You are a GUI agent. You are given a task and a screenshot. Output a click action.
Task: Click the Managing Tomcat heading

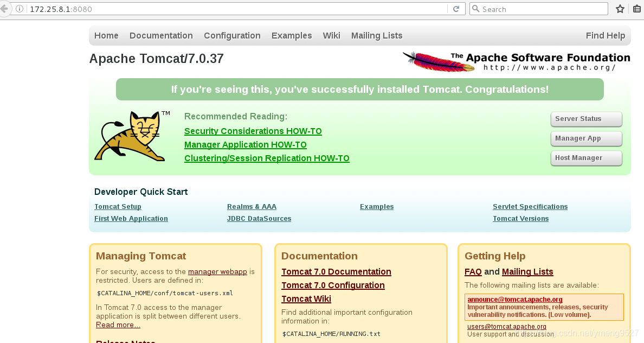[x=141, y=256]
